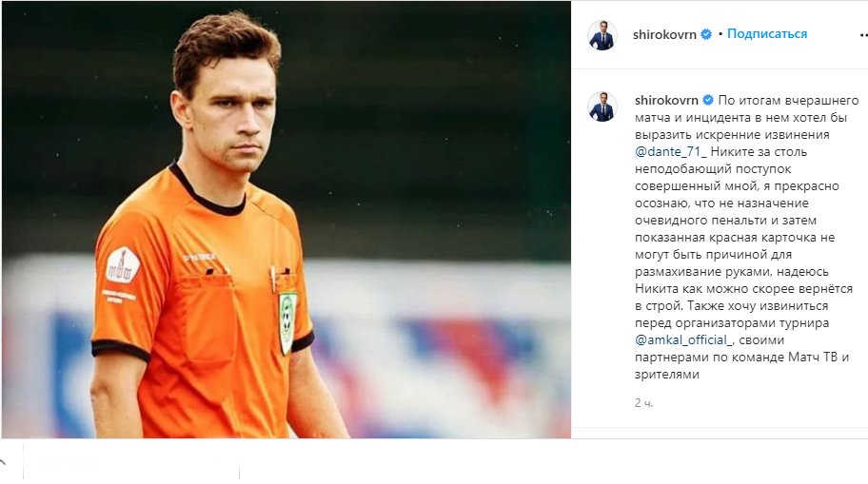
Task: Click the verified badge beside header username
Action: pos(706,34)
